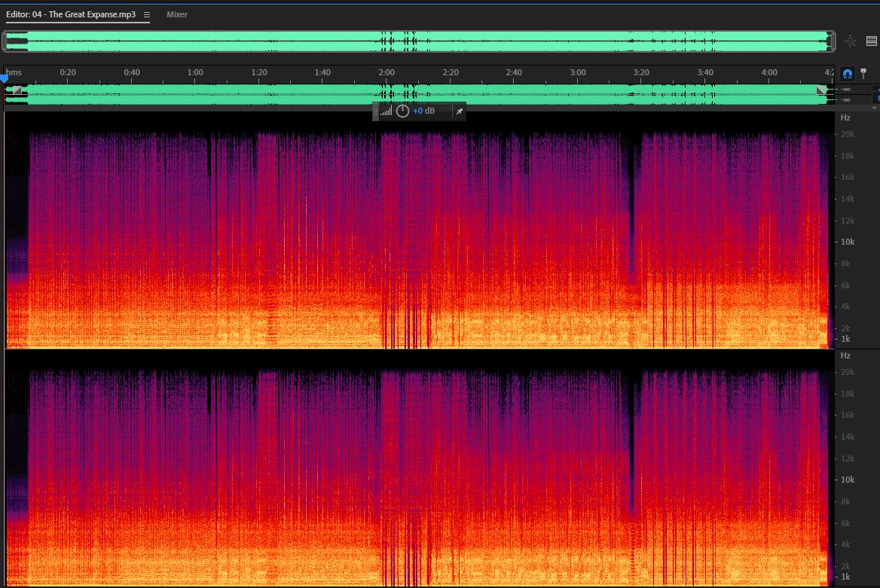Click the blue playhead marker

[x=5, y=78]
